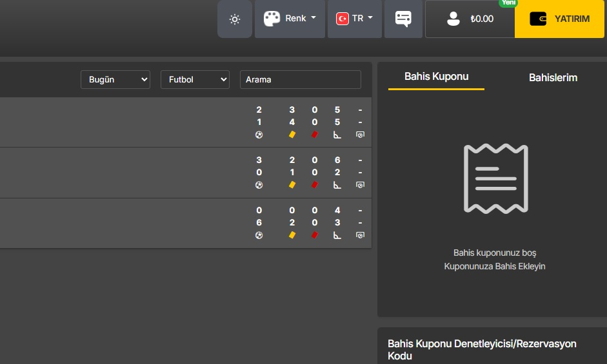
Task: Expand the Bugün date filter dropdown
Action: [115, 79]
